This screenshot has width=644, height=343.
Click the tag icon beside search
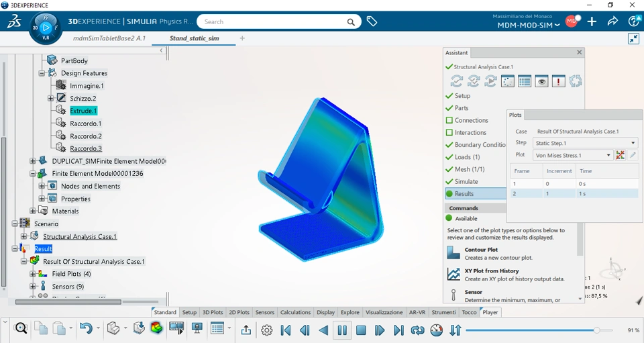coord(372,21)
